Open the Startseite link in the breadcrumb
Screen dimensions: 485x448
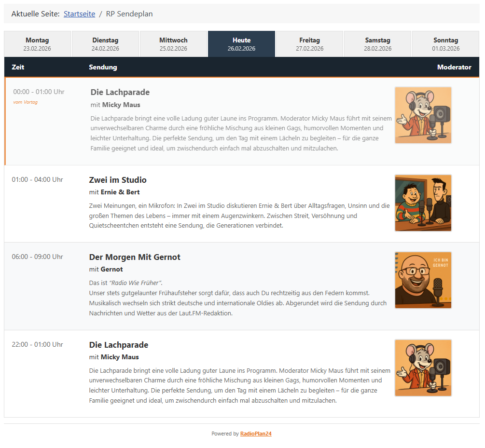[79, 14]
